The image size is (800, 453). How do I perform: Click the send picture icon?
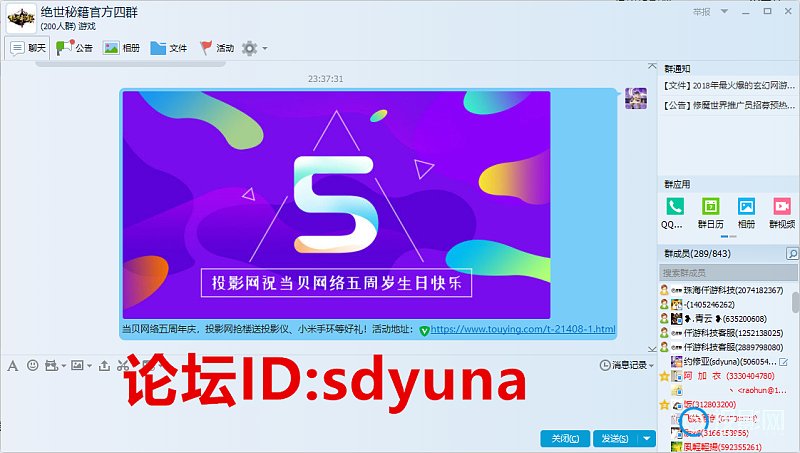(x=77, y=365)
